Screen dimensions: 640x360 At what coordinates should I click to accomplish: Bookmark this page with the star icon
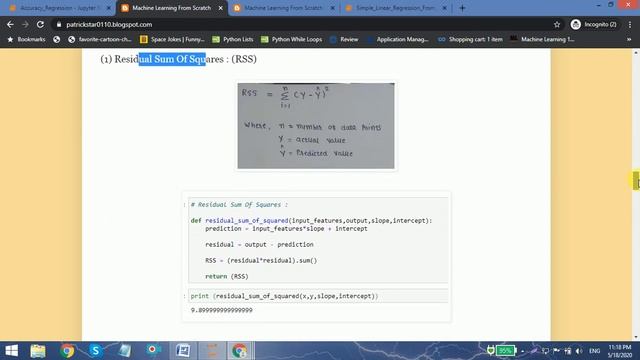[x=557, y=24]
